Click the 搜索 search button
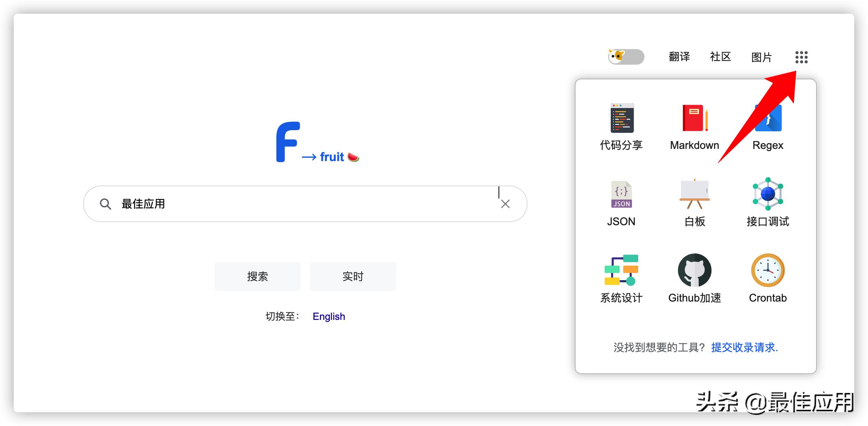 tap(257, 276)
